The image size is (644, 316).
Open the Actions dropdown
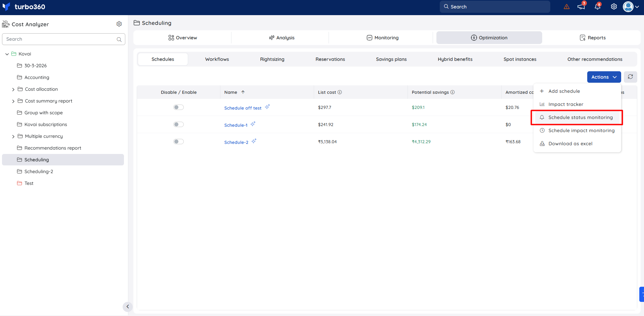click(x=604, y=77)
